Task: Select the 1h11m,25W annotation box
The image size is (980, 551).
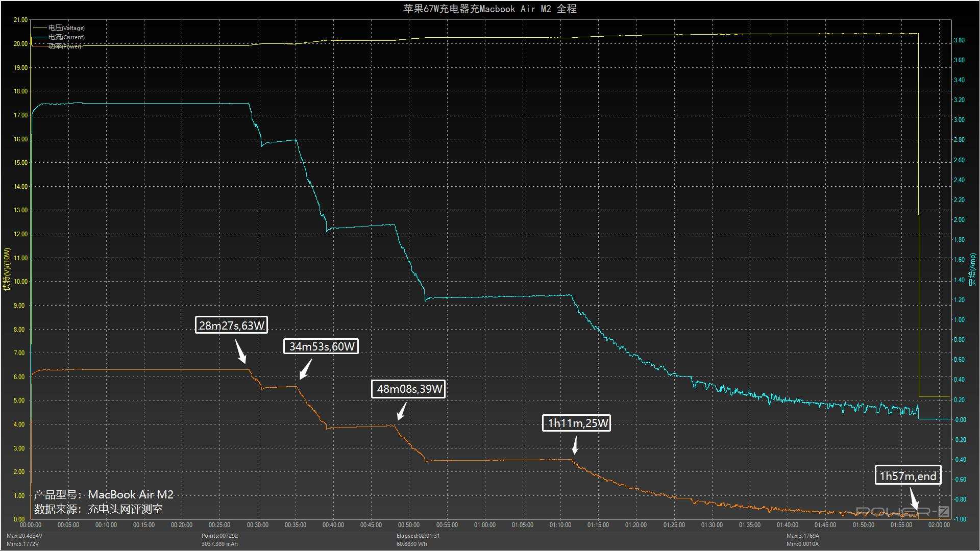Action: click(577, 423)
